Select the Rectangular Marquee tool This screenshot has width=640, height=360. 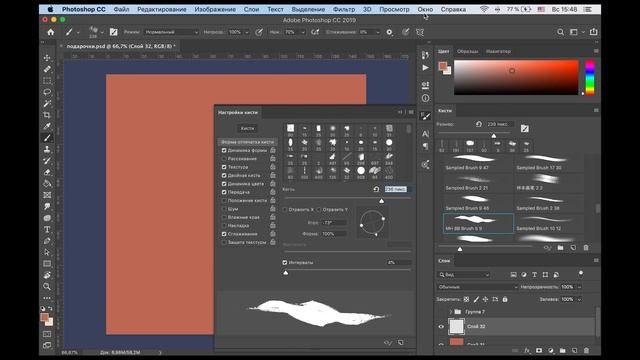(47, 80)
